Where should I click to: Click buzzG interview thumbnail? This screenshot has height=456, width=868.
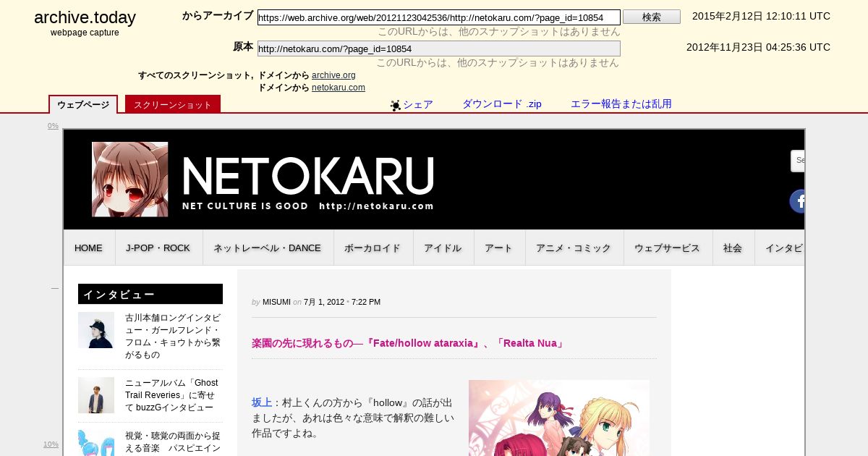coord(96,395)
